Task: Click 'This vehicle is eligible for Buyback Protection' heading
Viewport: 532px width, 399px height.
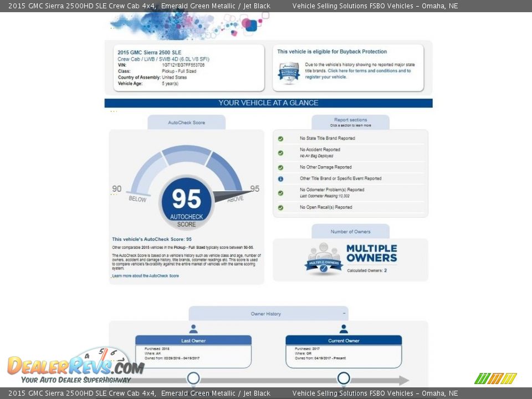Action: (x=332, y=52)
